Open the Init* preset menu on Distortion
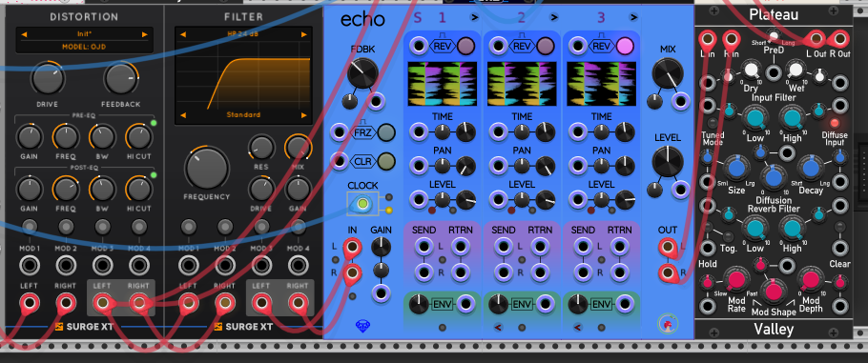Image resolution: width=868 pixels, height=363 pixels. (x=84, y=34)
